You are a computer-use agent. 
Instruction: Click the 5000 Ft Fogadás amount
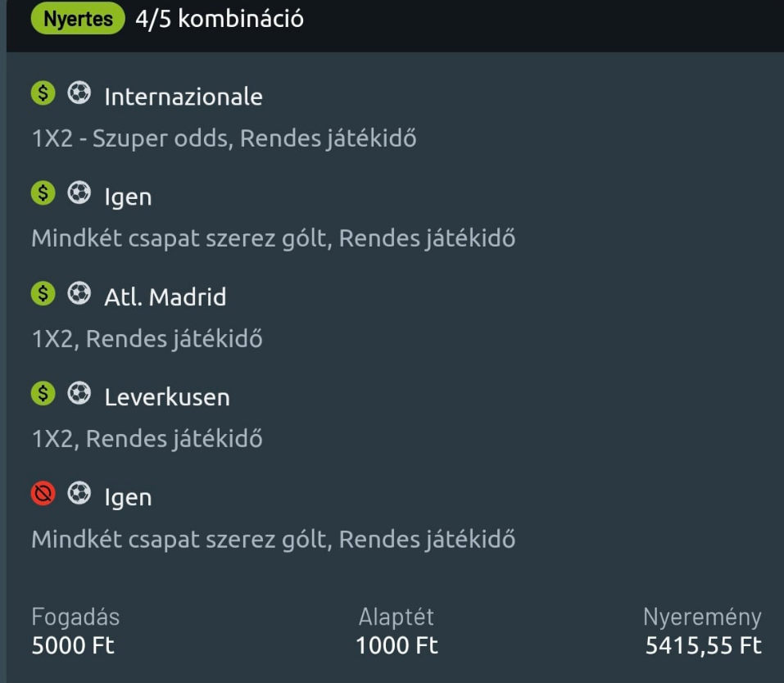[x=73, y=645]
